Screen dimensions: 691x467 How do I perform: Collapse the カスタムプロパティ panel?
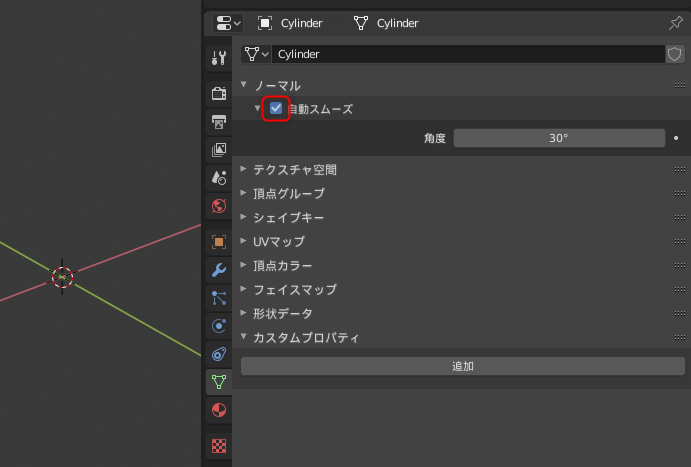point(243,336)
